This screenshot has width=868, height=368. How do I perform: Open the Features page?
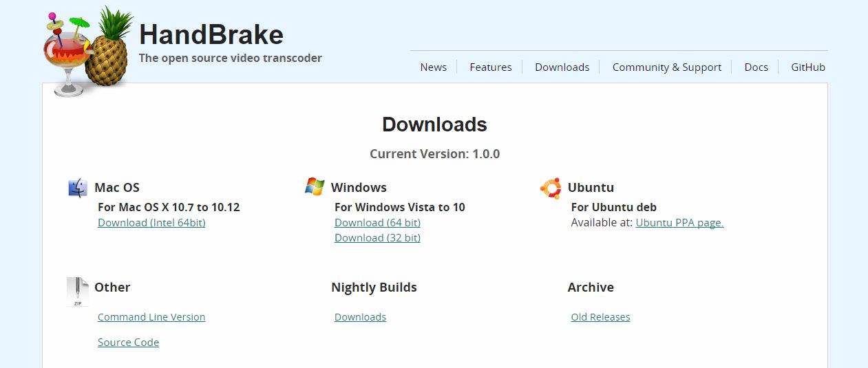point(491,67)
